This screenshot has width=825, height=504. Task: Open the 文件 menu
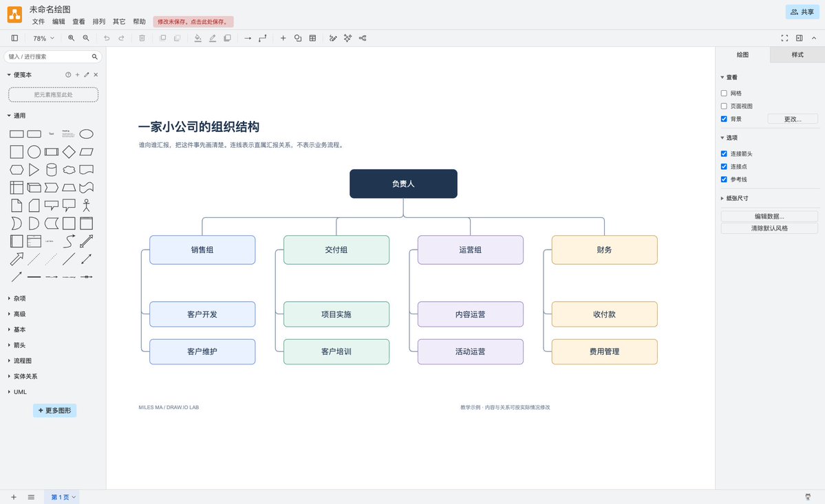coord(39,21)
